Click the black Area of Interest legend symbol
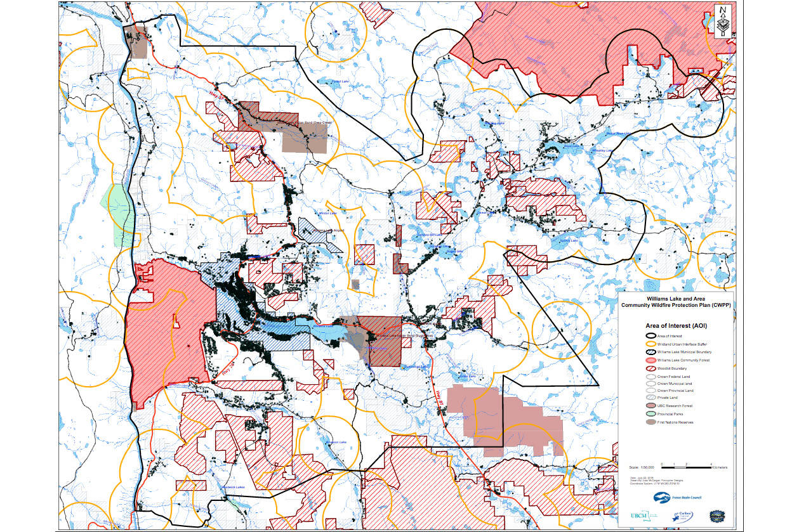The height and width of the screenshot is (532, 799). 651,336
